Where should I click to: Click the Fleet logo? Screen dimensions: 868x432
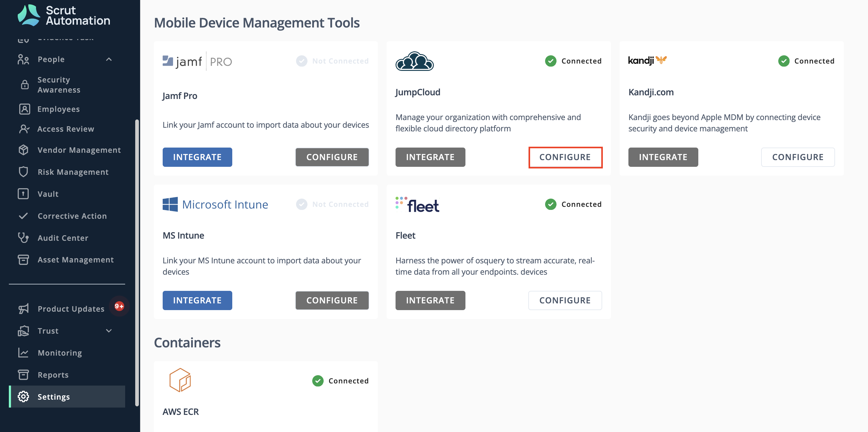(417, 205)
